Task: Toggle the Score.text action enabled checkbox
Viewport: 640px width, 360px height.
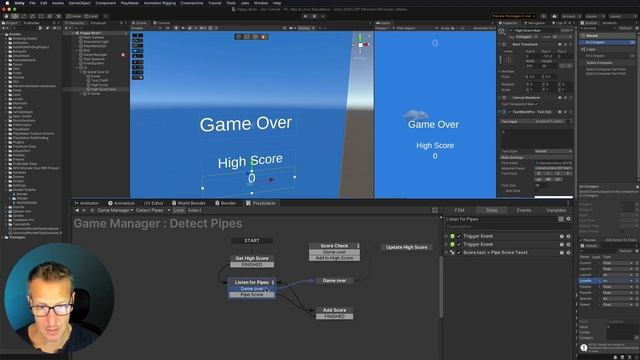Action: pyautogui.click(x=459, y=253)
